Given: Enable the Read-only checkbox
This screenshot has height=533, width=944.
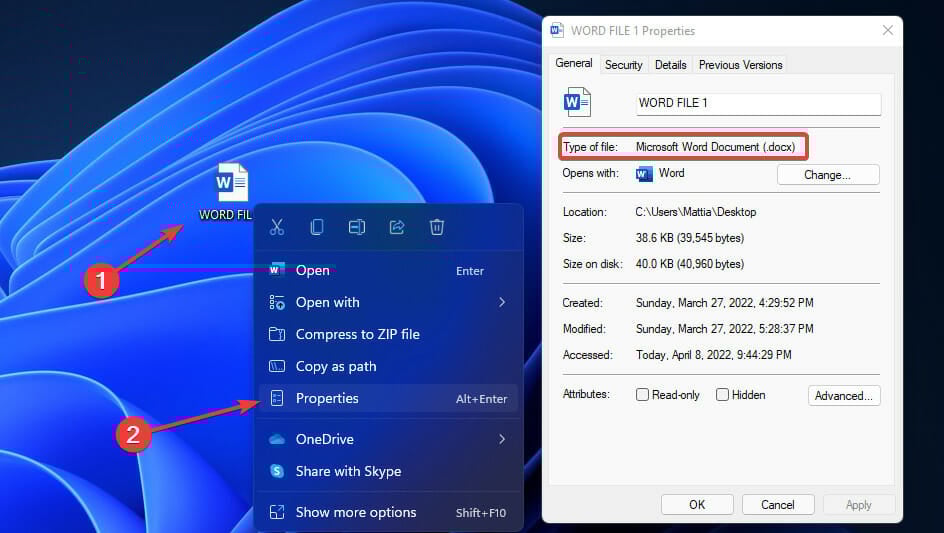Looking at the screenshot, I should [642, 394].
